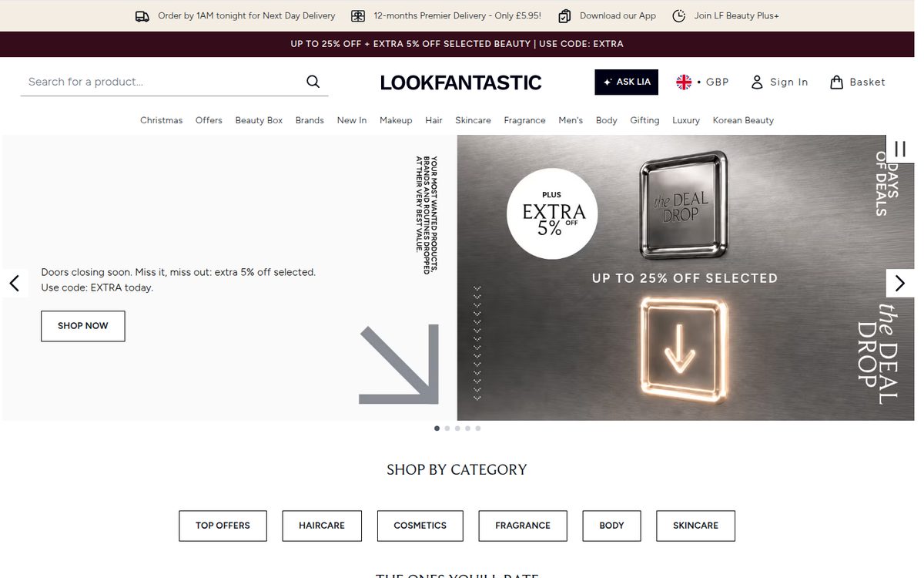Screen dimensions: 924x578
Task: Select the second carousel dot
Action: pos(447,428)
